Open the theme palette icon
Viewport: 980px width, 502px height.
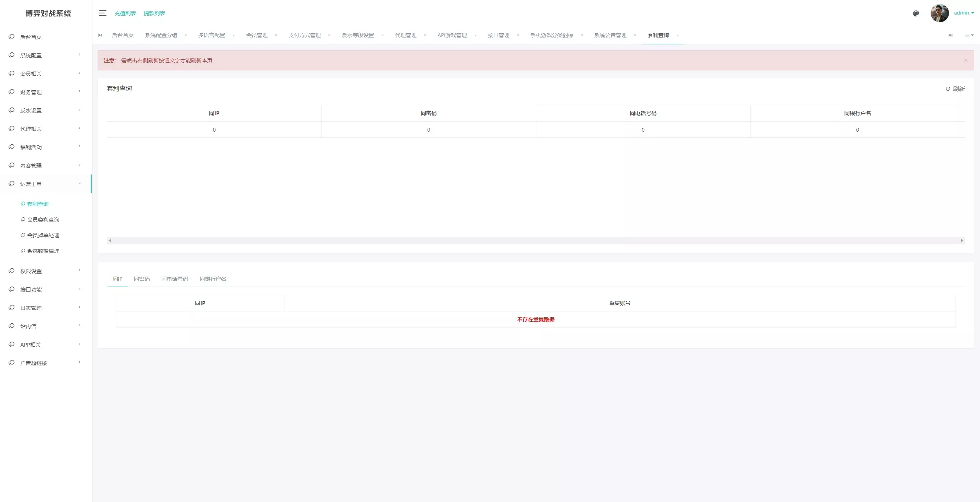click(x=916, y=13)
